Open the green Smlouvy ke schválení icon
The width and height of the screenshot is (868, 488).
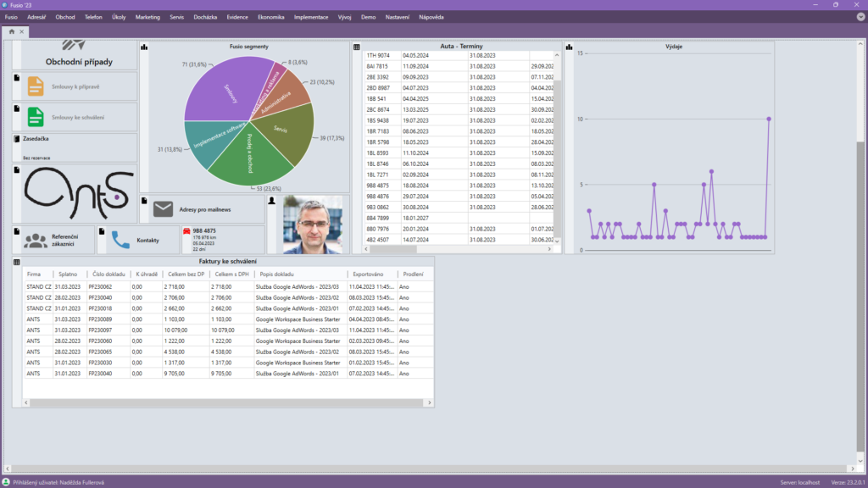coord(35,117)
